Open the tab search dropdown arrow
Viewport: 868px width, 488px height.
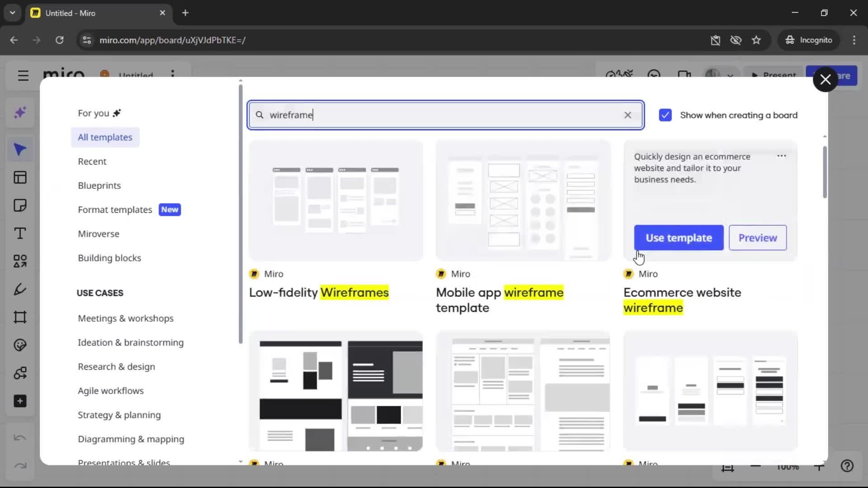(x=12, y=13)
